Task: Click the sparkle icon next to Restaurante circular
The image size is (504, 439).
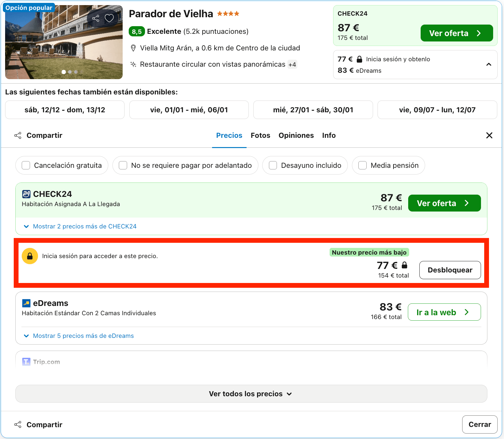Action: click(x=133, y=64)
